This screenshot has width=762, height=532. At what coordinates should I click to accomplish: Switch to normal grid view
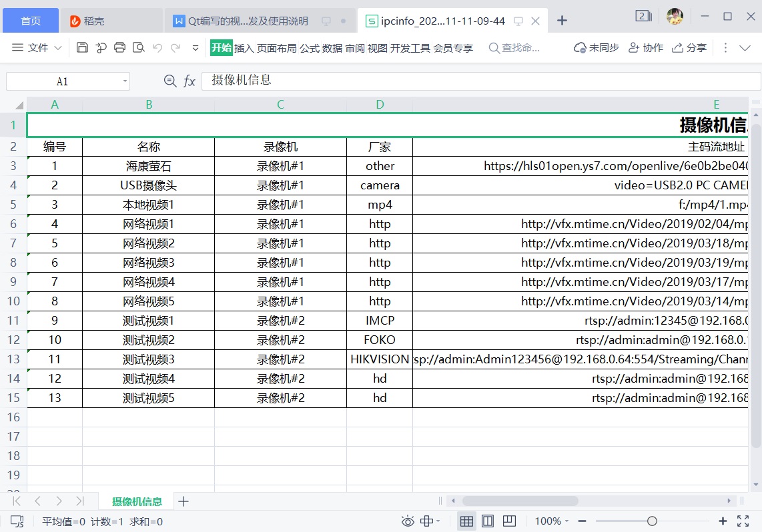(x=466, y=521)
